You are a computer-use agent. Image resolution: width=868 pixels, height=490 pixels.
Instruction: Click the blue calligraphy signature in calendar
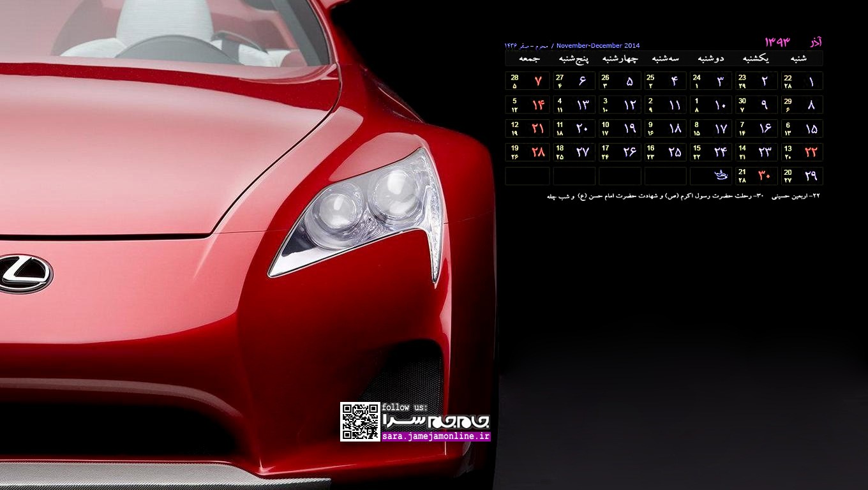(721, 175)
